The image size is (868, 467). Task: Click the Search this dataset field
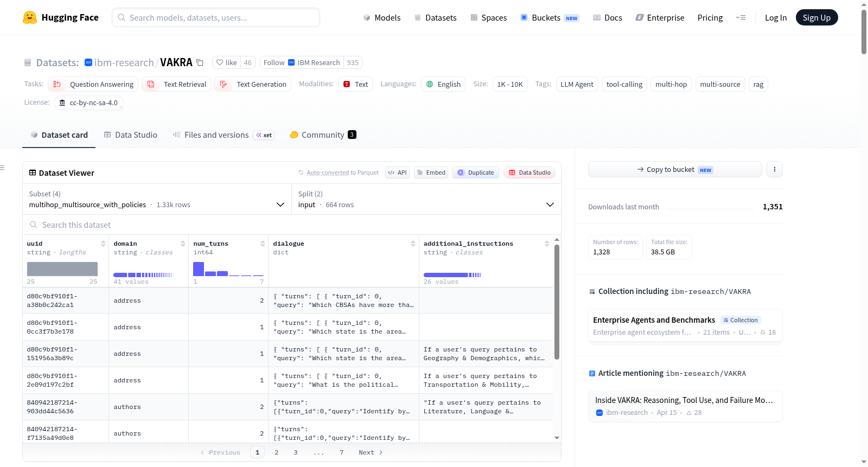point(292,225)
